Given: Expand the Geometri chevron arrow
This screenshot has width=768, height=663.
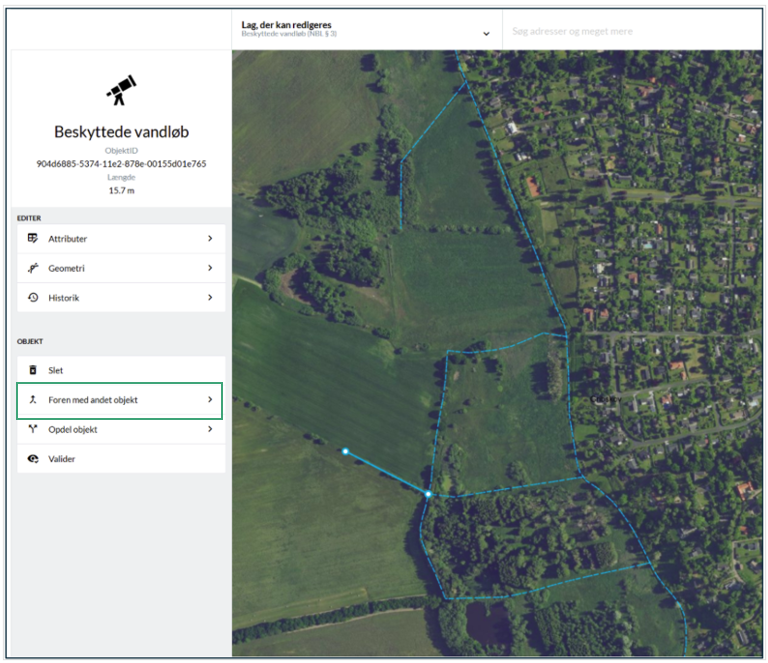Looking at the screenshot, I should [210, 268].
